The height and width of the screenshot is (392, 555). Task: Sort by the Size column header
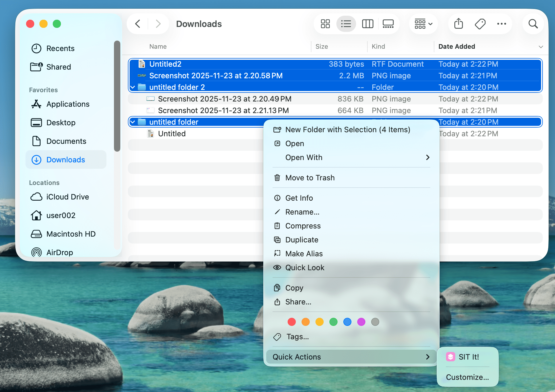coord(322,47)
